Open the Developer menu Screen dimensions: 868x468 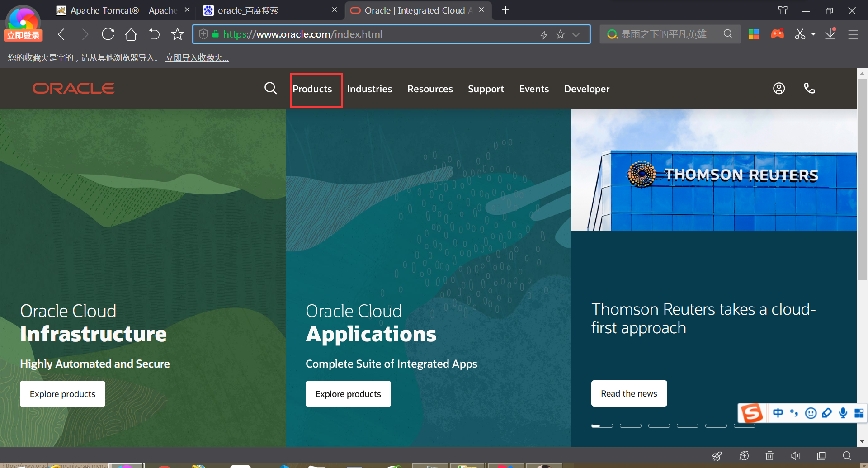[x=587, y=89]
